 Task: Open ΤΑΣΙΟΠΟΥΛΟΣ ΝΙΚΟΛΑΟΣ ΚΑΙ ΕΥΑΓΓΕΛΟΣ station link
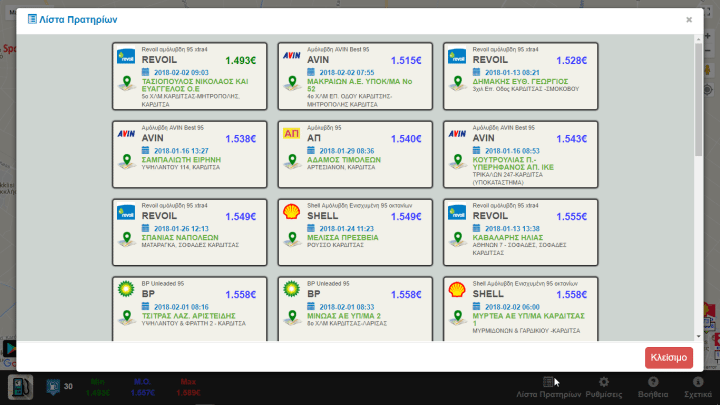click(x=195, y=85)
